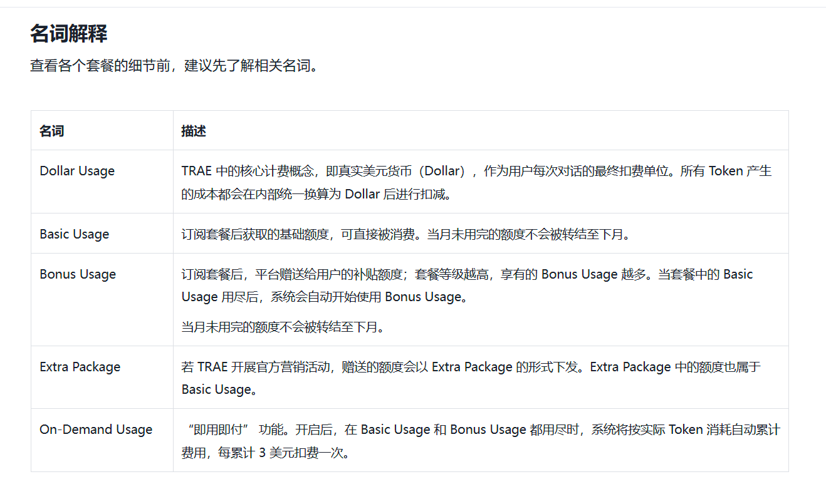Click the description starting “即用即付” 功能
The width and height of the screenshot is (826, 504).
click(x=481, y=440)
